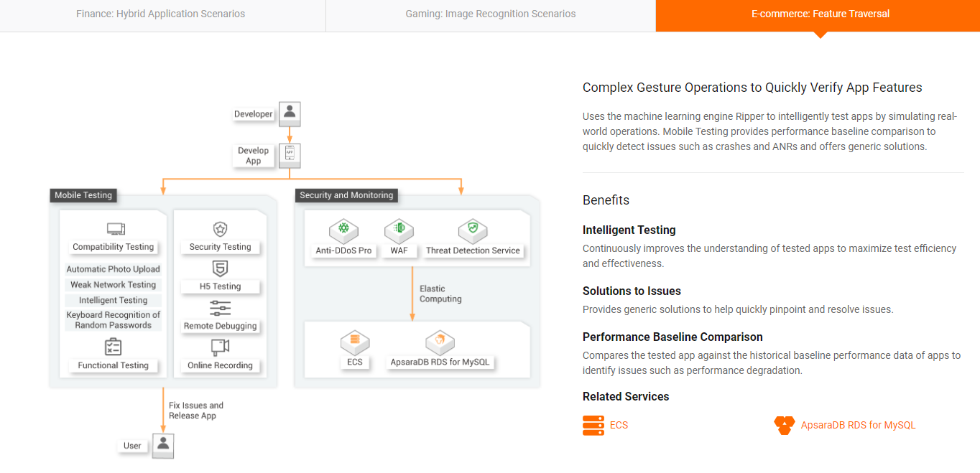Click the Weak Network Testing label
This screenshot has width=980, height=473.
click(114, 285)
